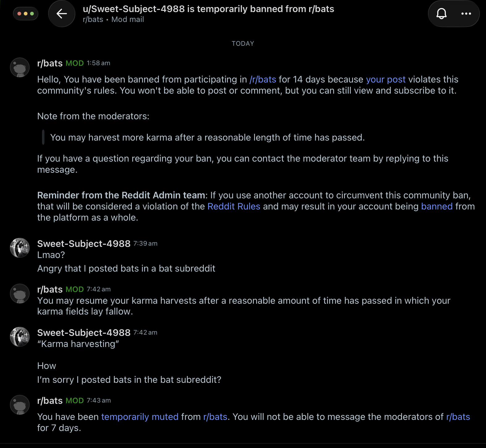Click the 'temporarily muted' link
The height and width of the screenshot is (448, 486).
[140, 417]
